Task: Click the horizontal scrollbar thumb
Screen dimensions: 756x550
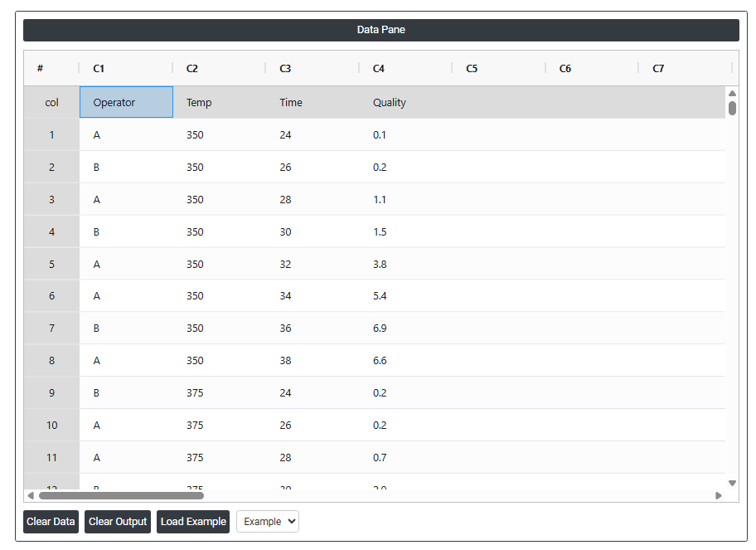Action: click(x=121, y=495)
